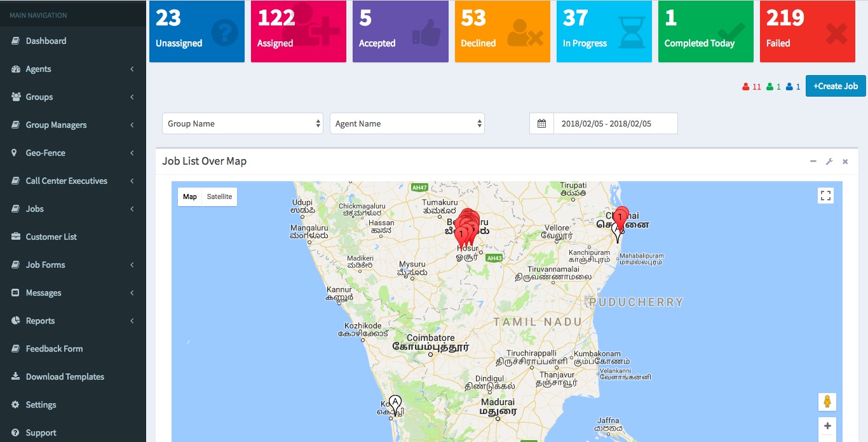This screenshot has height=442, width=868.
Task: Close the Job List Over Map panel
Action: tap(845, 162)
